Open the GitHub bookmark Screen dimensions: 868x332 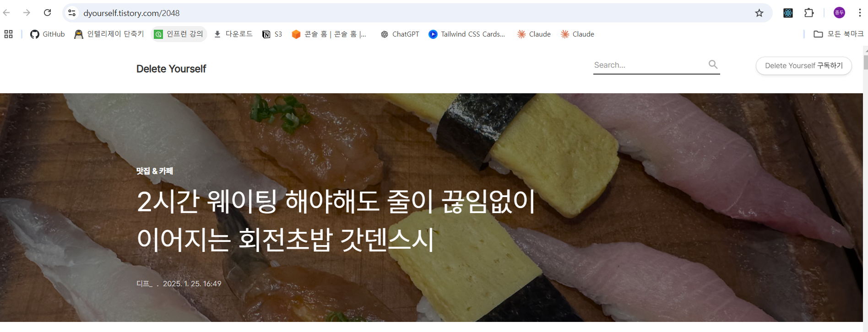coord(48,34)
